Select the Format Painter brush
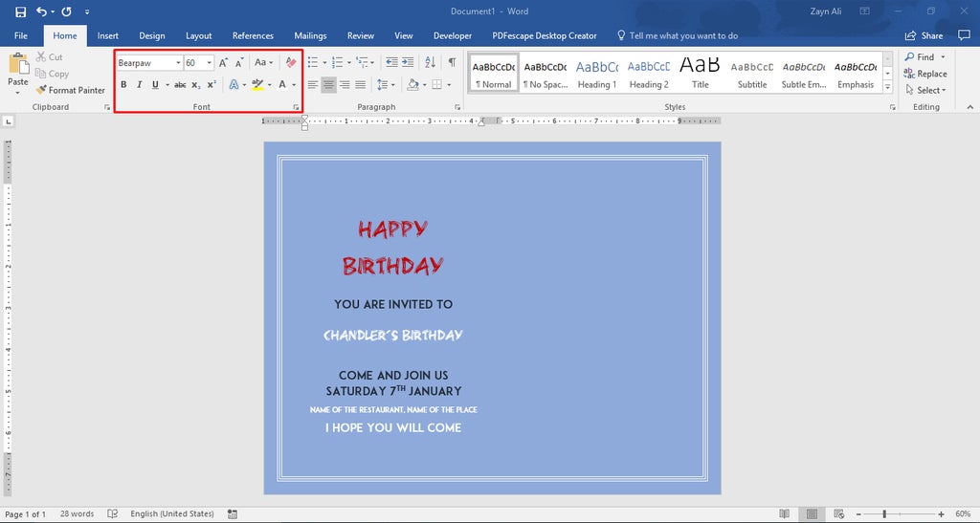 [x=70, y=90]
